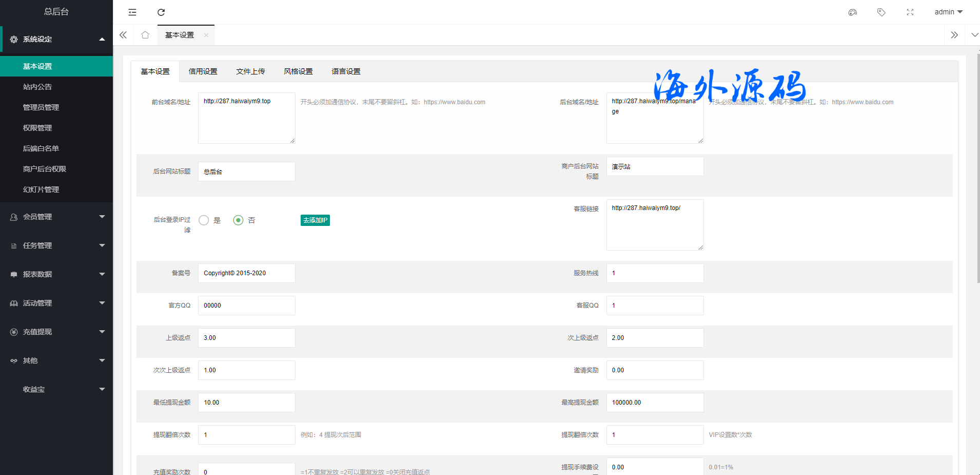Expand the 会员管理 sidebar menu
Viewport: 980px width, 475px height.
point(56,217)
